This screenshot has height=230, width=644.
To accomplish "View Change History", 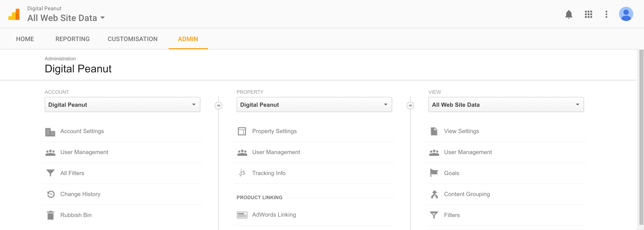I will pos(80,194).
